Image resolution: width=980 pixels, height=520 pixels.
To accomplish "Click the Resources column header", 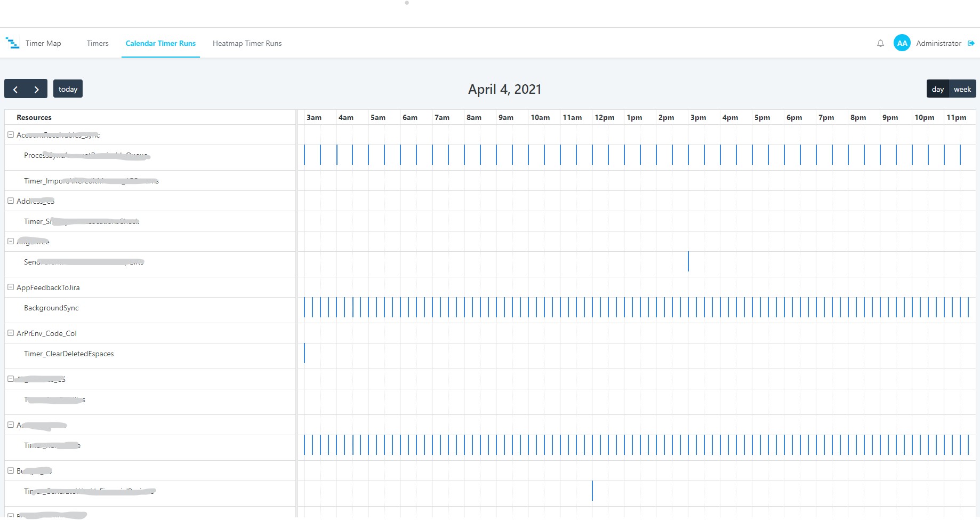I will (34, 117).
